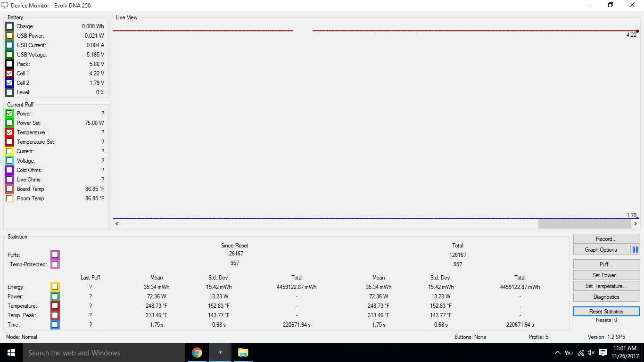
Task: Open Chrome from the taskbar
Action: (x=197, y=353)
